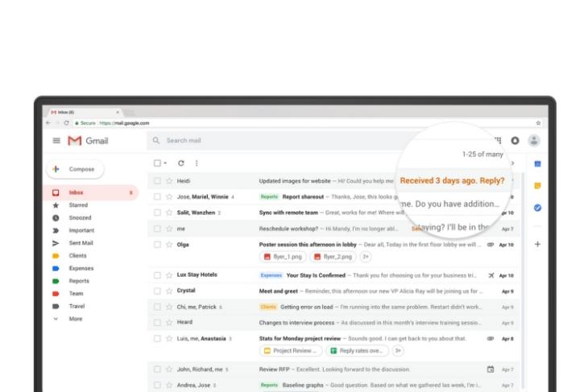The height and width of the screenshot is (392, 588).
Task: Check the checkbox for Olga's email
Action: (158, 245)
